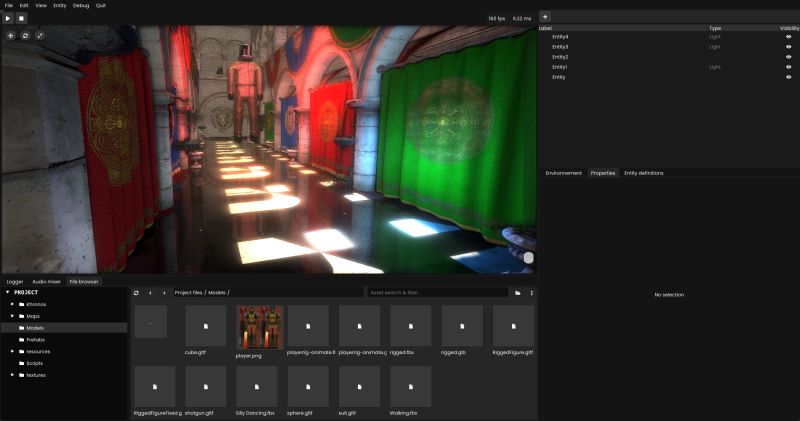Expand the Maps folder arrow
Image resolution: width=800 pixels, height=421 pixels.
pos(13,316)
